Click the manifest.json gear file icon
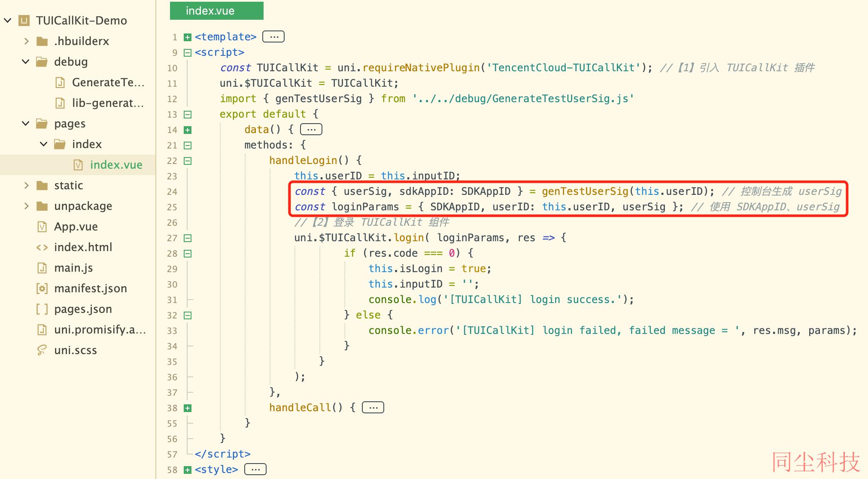Screen dimensions: 868x479 tap(42, 288)
